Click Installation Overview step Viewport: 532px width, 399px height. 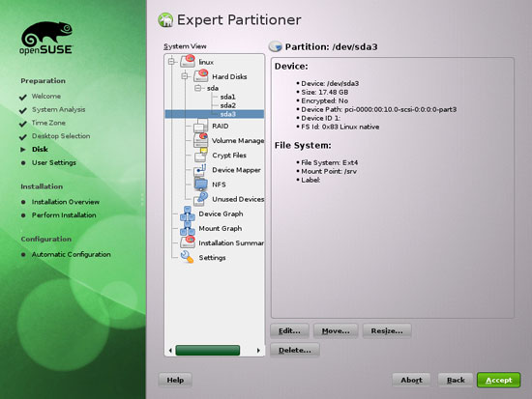pyautogui.click(x=66, y=202)
